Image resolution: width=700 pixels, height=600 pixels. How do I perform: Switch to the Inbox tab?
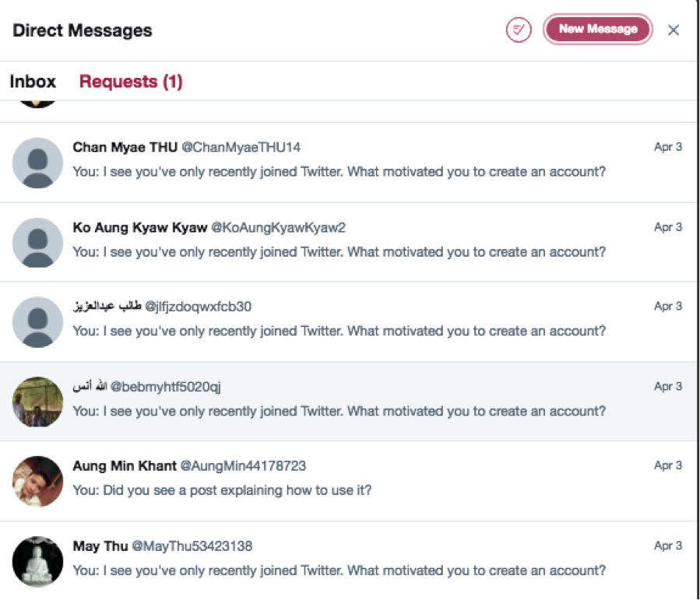(33, 82)
